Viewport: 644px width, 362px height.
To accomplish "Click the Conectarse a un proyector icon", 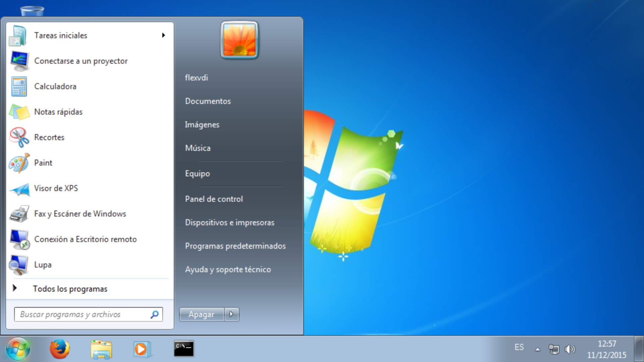I will coord(19,61).
